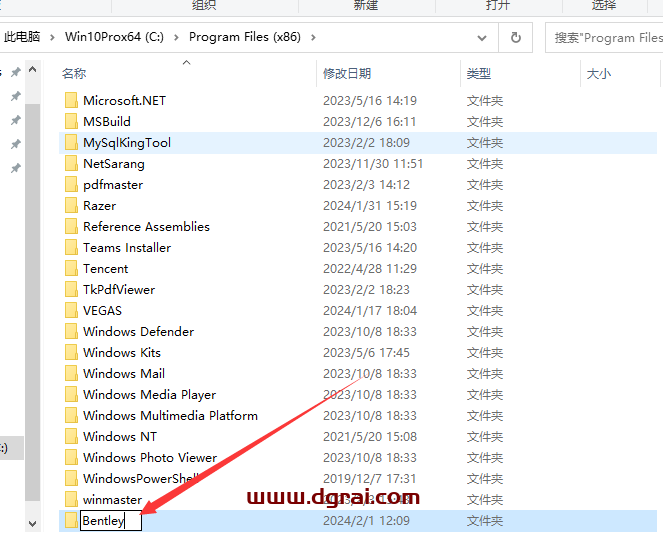Click the VEGAS folder icon
663x534 pixels.
click(x=71, y=310)
